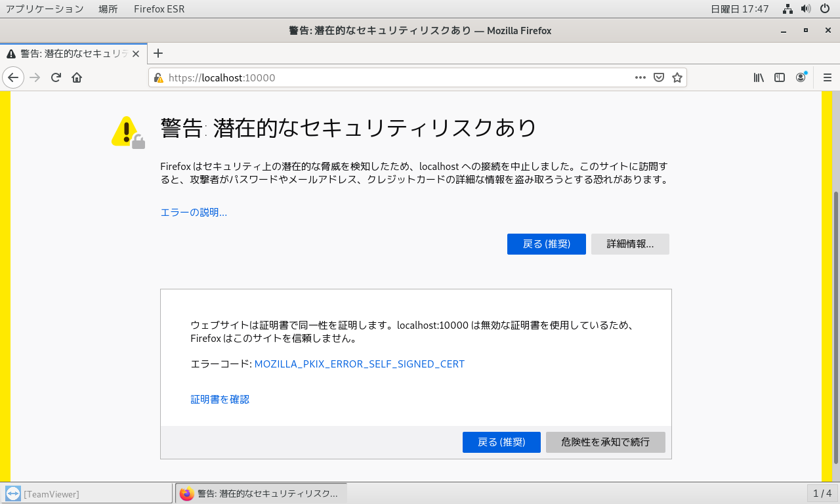This screenshot has height=504, width=840.
Task: Open the 証明書を確認 link
Action: (x=220, y=399)
